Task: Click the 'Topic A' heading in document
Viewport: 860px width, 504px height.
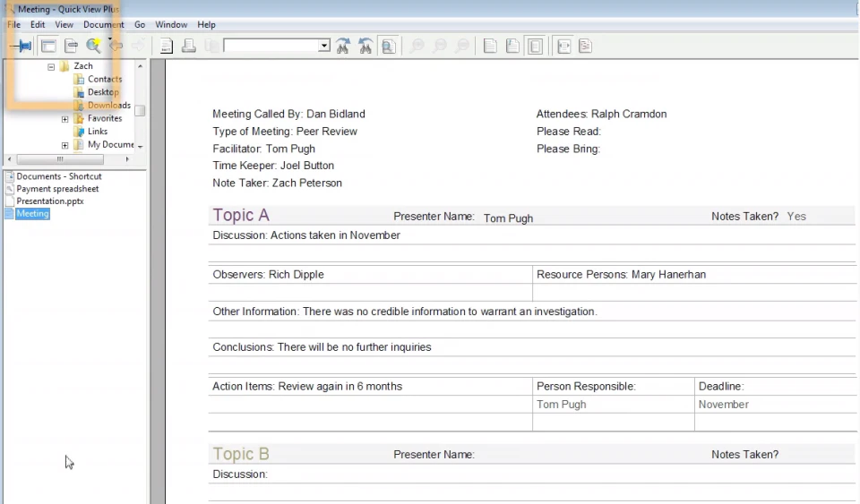Action: pos(241,215)
